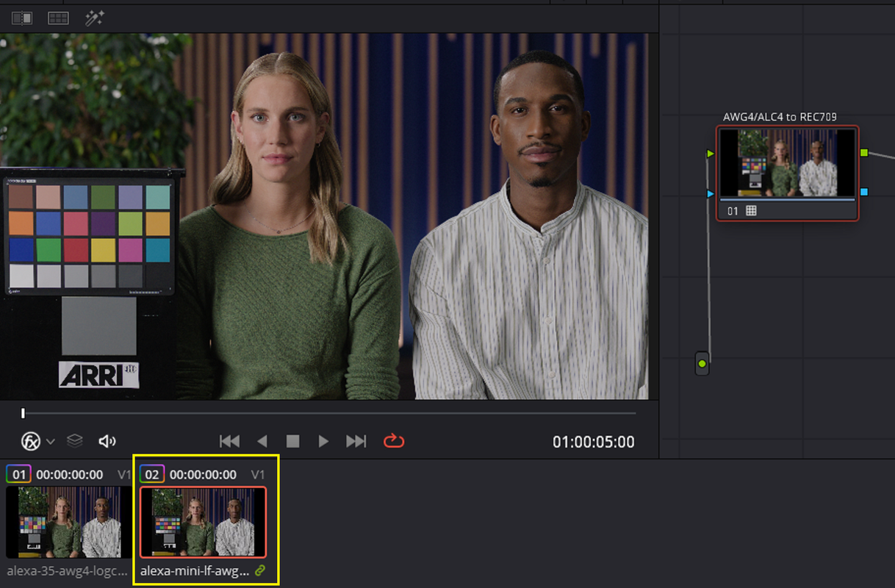Select the alexa-35-awg4 clip thumbnail
This screenshot has width=895, height=588.
click(63, 522)
